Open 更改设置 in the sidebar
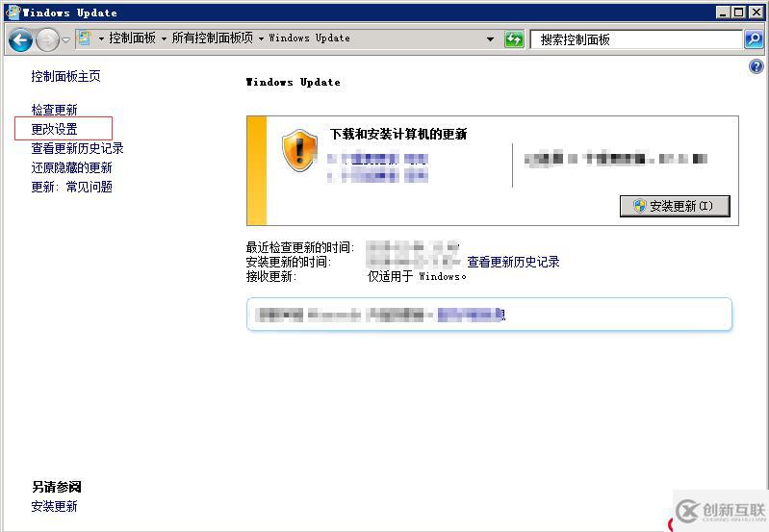Screen dimensions: 769x532 click(x=55, y=129)
